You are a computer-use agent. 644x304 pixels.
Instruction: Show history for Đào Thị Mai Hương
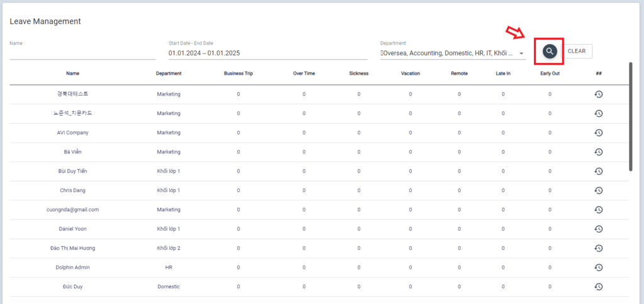[x=599, y=248]
